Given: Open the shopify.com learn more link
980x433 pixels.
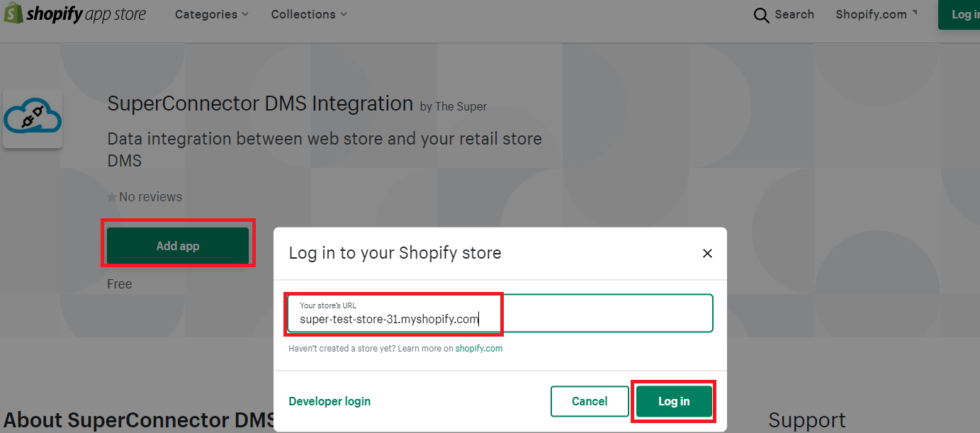Looking at the screenshot, I should pyautogui.click(x=479, y=349).
